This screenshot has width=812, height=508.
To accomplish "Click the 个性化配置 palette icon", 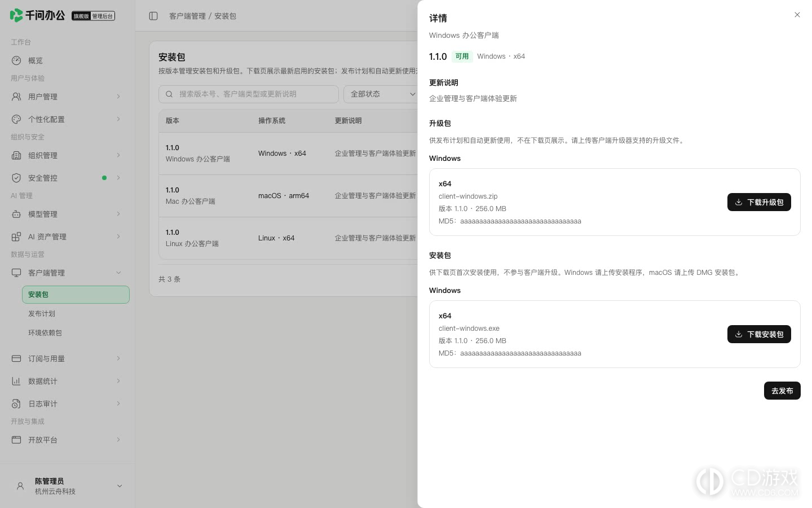I will click(x=16, y=119).
